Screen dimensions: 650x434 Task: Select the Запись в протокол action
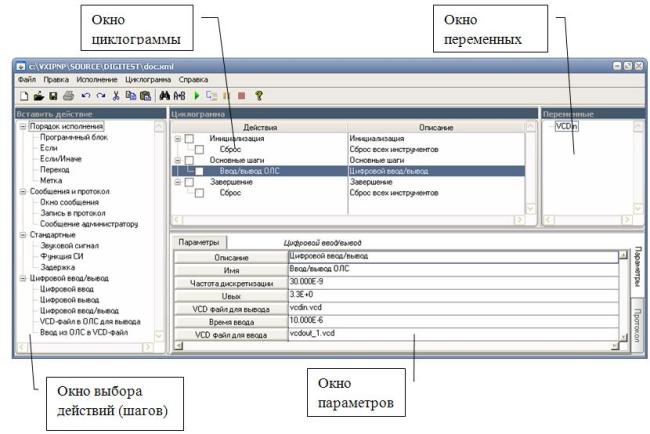73,213
